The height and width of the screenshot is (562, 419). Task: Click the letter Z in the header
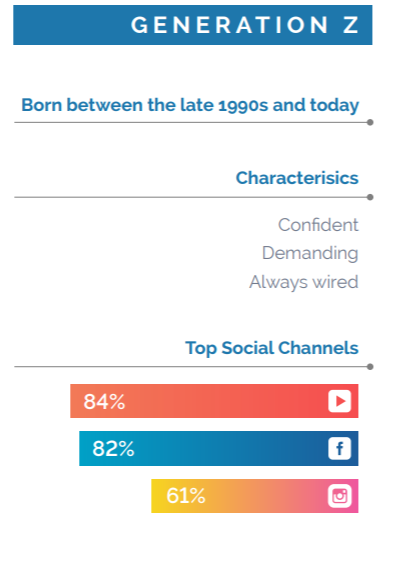coord(351,25)
